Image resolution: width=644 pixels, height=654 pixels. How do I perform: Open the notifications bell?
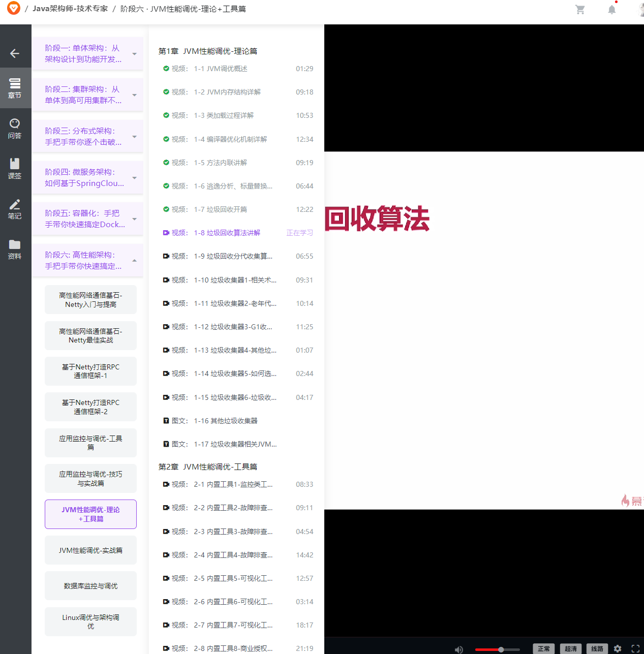click(611, 9)
